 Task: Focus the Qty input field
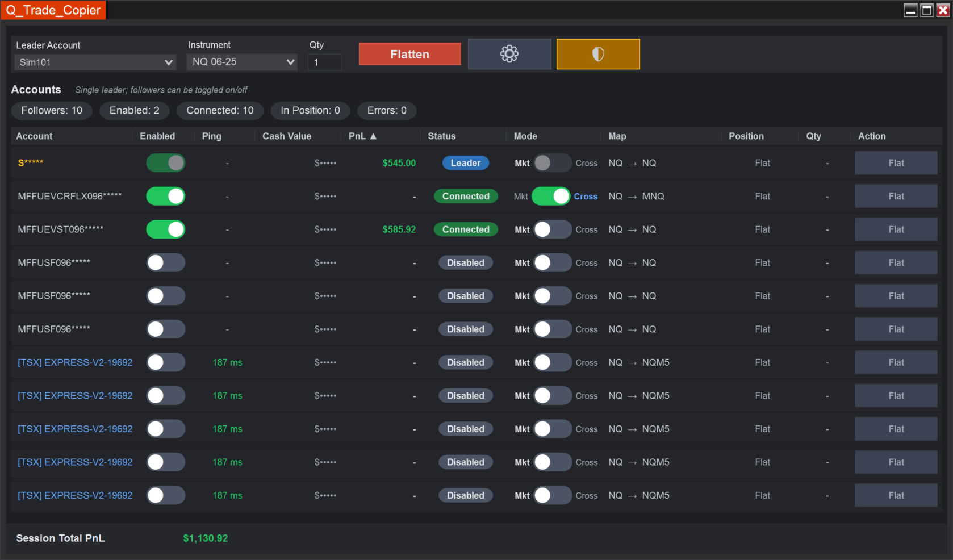[324, 62]
